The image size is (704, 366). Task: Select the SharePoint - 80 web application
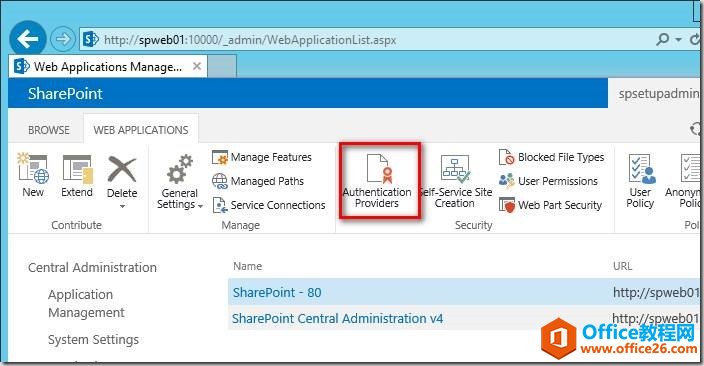(x=277, y=292)
